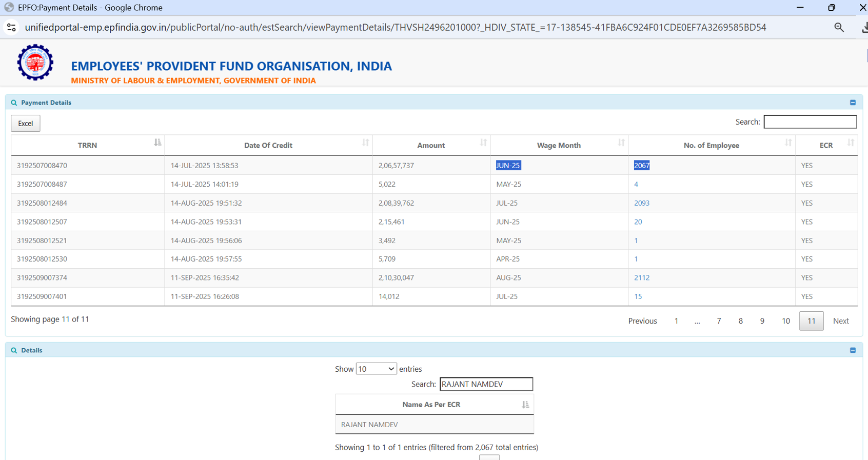Sort table by TRRN column icon
Image resolution: width=868 pixels, height=460 pixels.
point(157,143)
